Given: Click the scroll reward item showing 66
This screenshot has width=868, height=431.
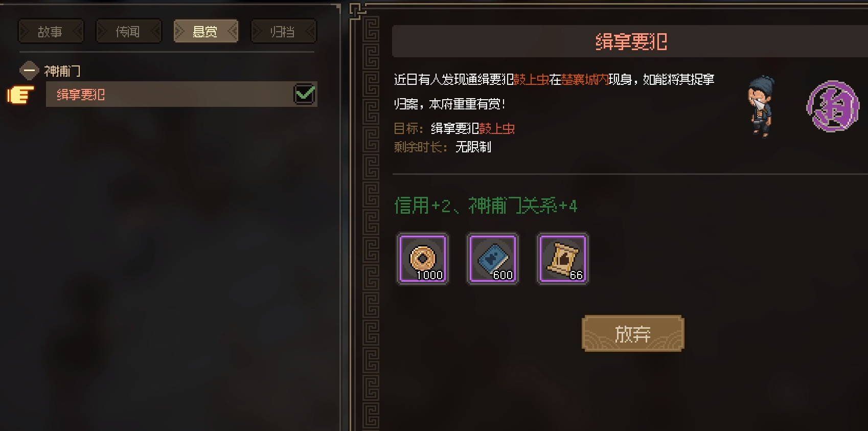Looking at the screenshot, I should click(562, 259).
